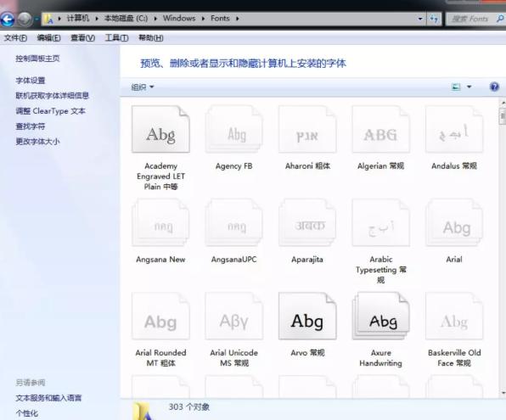Image resolution: width=506 pixels, height=420 pixels.
Task: Click the font list scrollbar thumb
Action: tap(503, 117)
